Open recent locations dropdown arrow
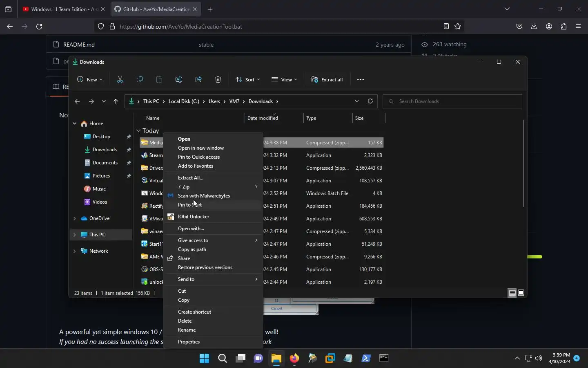Screen dimensions: 588x368 click(104, 101)
